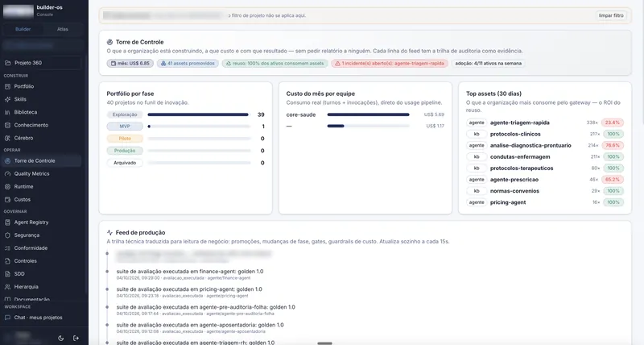Click the Chat - meus projetos bubble icon
This screenshot has width=644, height=345.
[x=7, y=318]
